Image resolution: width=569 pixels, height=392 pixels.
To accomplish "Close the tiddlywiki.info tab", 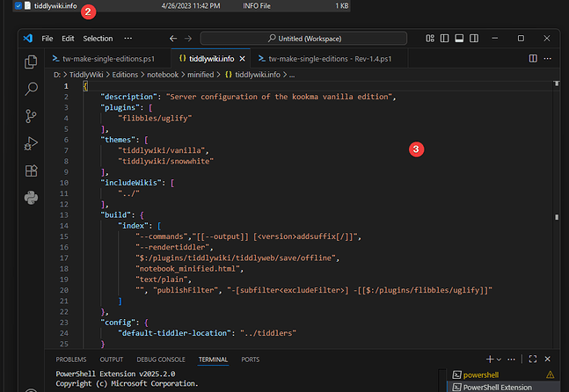I will click(x=243, y=59).
